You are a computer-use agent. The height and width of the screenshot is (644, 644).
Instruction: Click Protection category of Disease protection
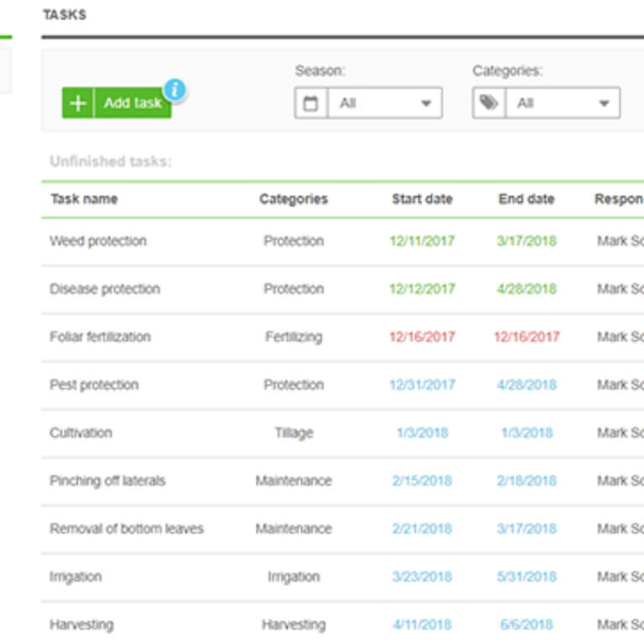(x=293, y=288)
